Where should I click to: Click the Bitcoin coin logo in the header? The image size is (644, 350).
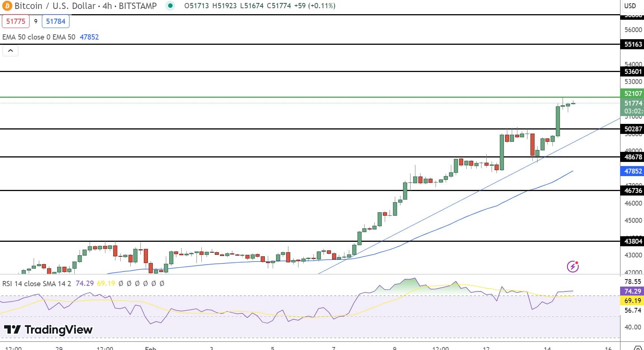[7, 6]
